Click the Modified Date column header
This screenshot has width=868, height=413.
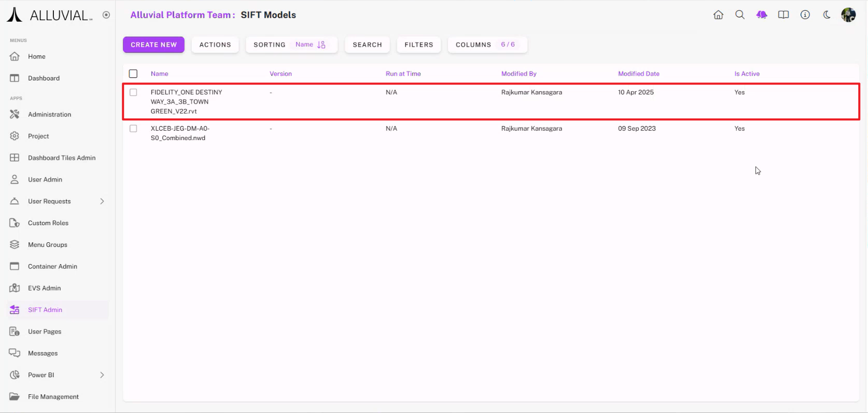pos(638,74)
